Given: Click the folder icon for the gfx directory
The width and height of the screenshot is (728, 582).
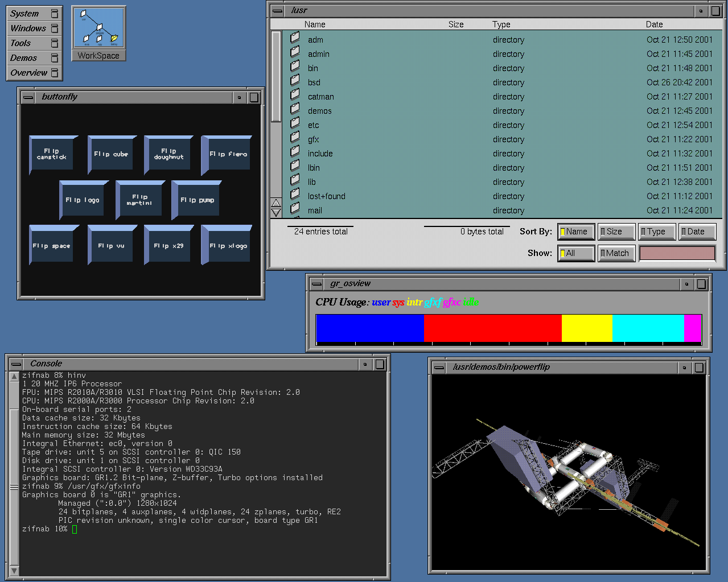Looking at the screenshot, I should [x=295, y=138].
